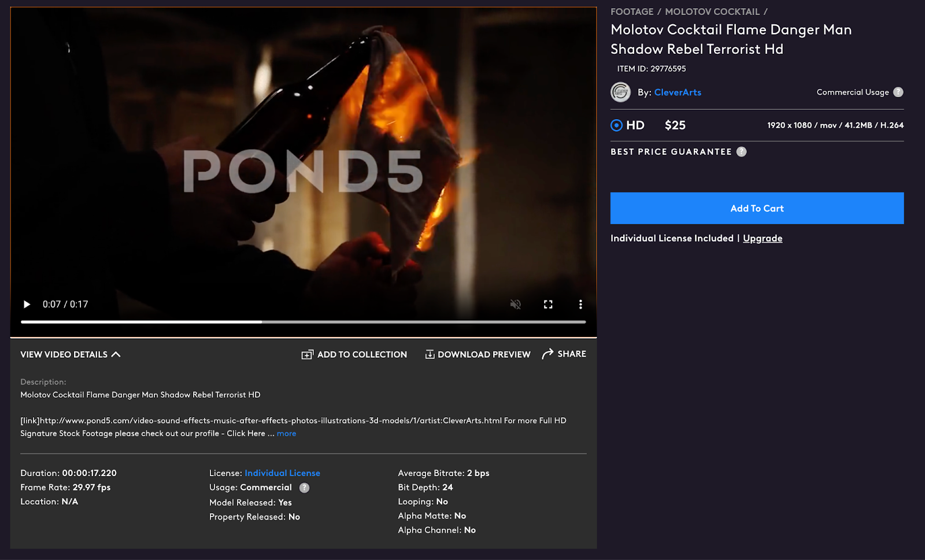Go to the Footage breadcrumb
Image resolution: width=925 pixels, height=560 pixels.
point(632,12)
